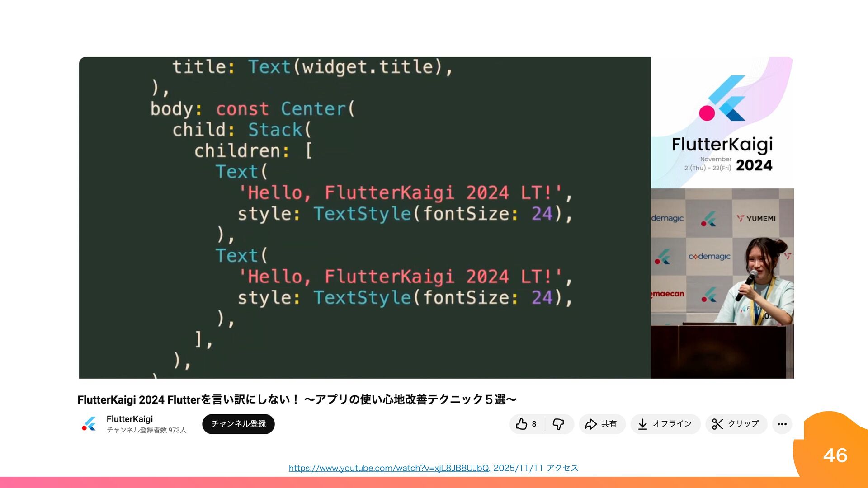Viewport: 868px width, 488px height.
Task: Click the speaker camera thumbnail
Action: click(722, 283)
